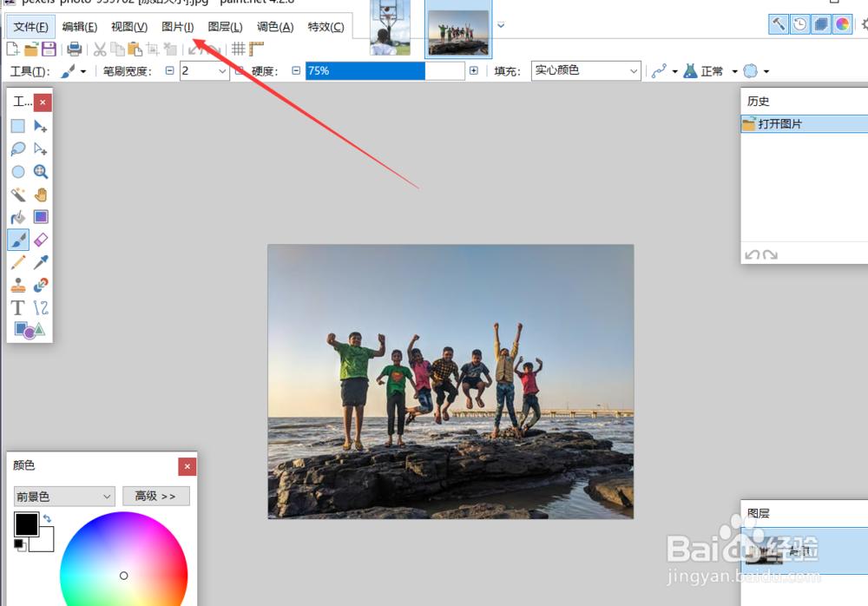This screenshot has width=868, height=606.
Task: Click the Copy icon in toolbar
Action: (117, 49)
